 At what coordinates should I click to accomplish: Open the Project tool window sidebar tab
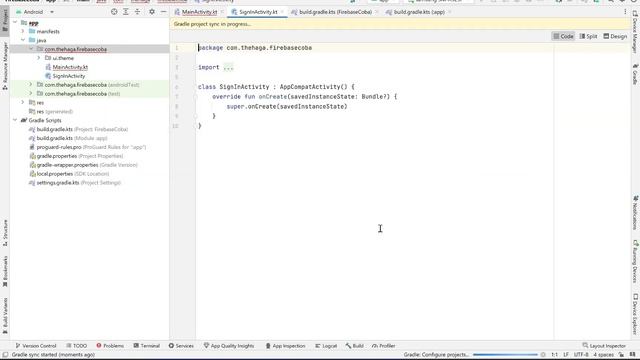pos(5,20)
